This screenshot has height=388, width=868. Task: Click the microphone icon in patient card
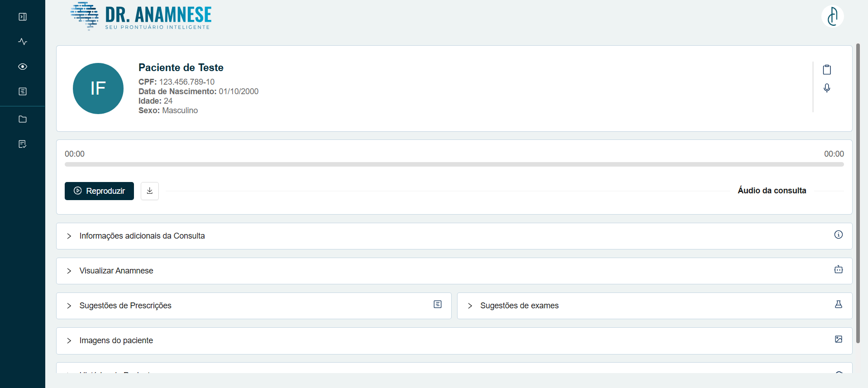827,88
